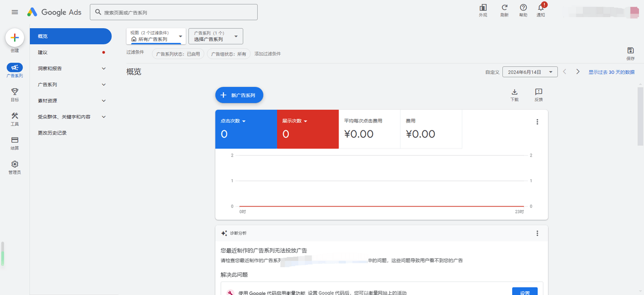The image size is (644, 295).
Task: Click the 广告组状态：所有 filter chip
Action: [x=229, y=54]
